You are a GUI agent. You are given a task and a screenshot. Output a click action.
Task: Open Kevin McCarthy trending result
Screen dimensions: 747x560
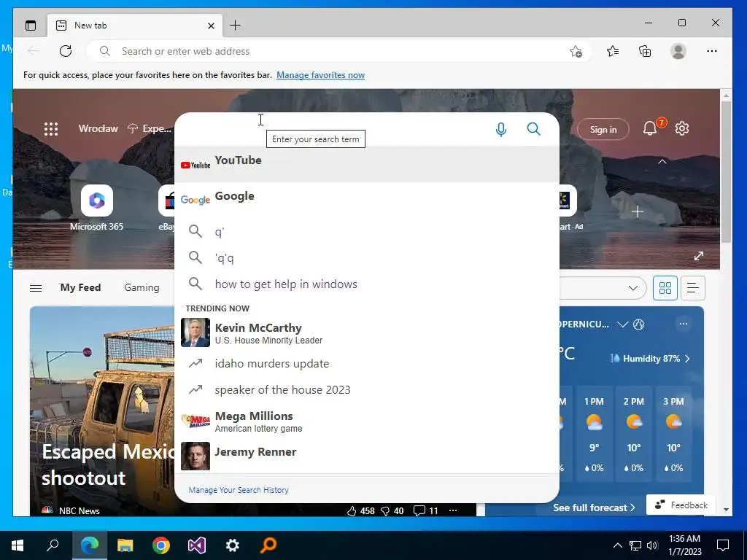coord(367,332)
